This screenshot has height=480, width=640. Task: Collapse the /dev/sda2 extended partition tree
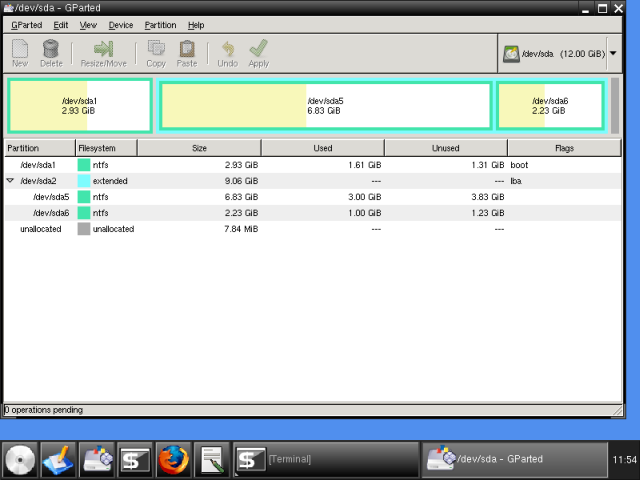(11, 180)
